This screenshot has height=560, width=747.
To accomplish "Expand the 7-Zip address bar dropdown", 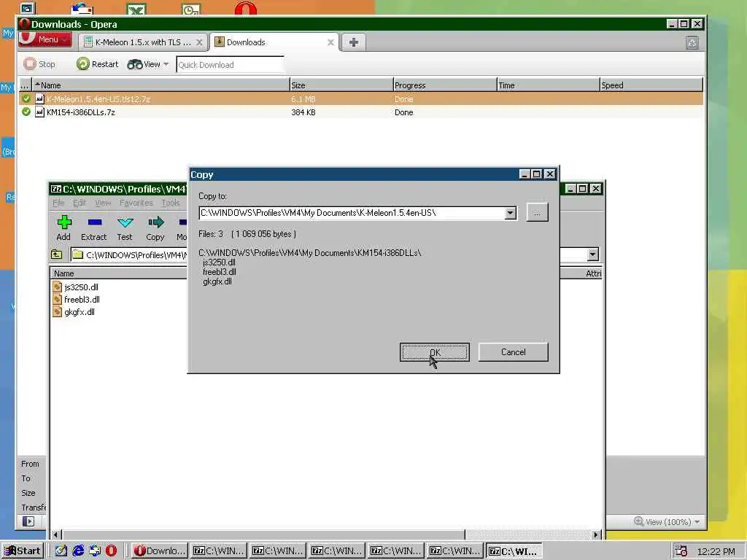I will click(592, 254).
